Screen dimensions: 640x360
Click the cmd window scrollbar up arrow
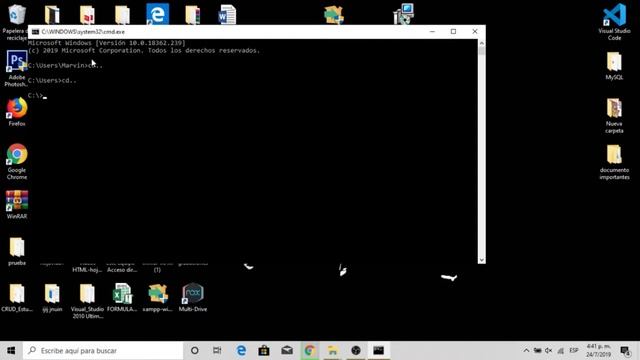pos(482,43)
